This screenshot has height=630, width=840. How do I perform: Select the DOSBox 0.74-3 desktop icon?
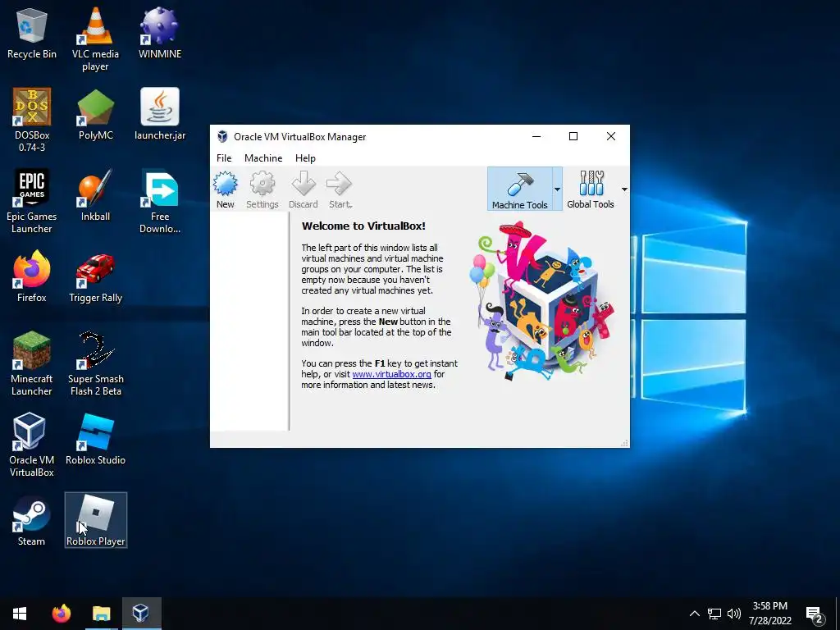click(32, 120)
